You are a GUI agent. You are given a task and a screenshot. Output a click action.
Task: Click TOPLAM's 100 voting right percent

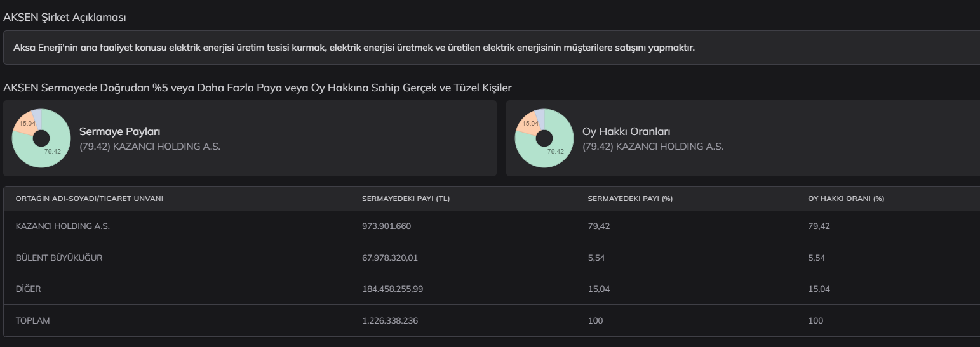pos(816,321)
